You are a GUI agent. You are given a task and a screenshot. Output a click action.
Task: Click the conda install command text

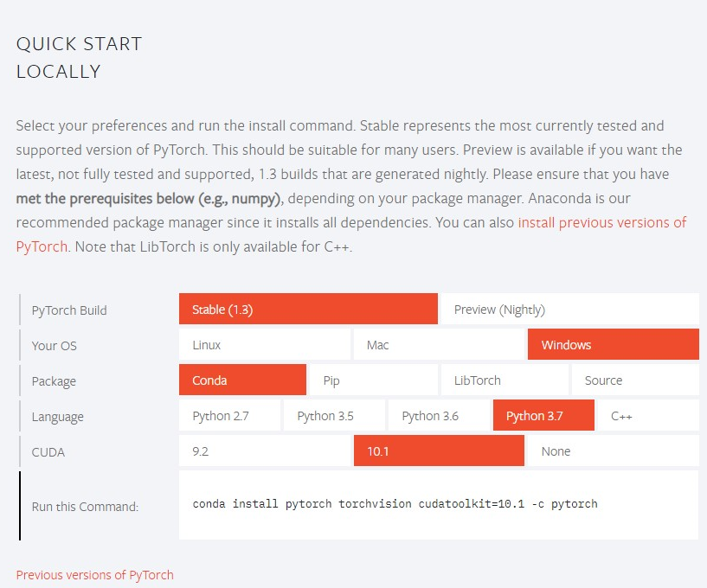[395, 503]
